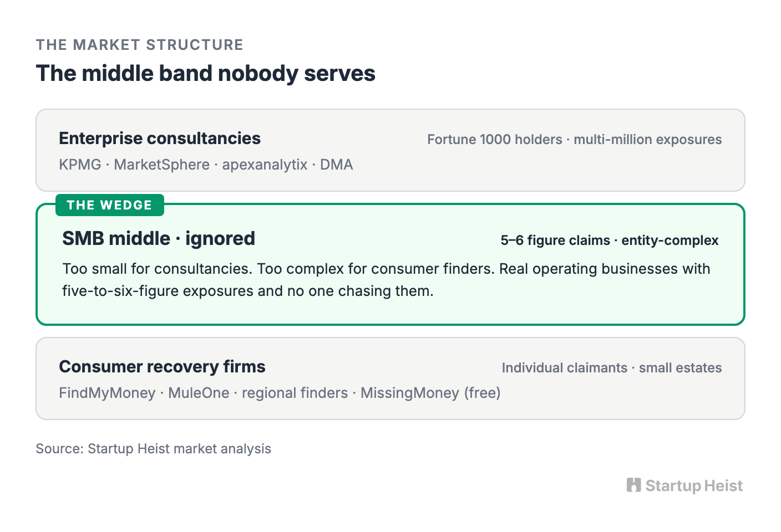The height and width of the screenshot is (532, 781).
Task: Click MissingMoney (free) text
Action: (430, 393)
